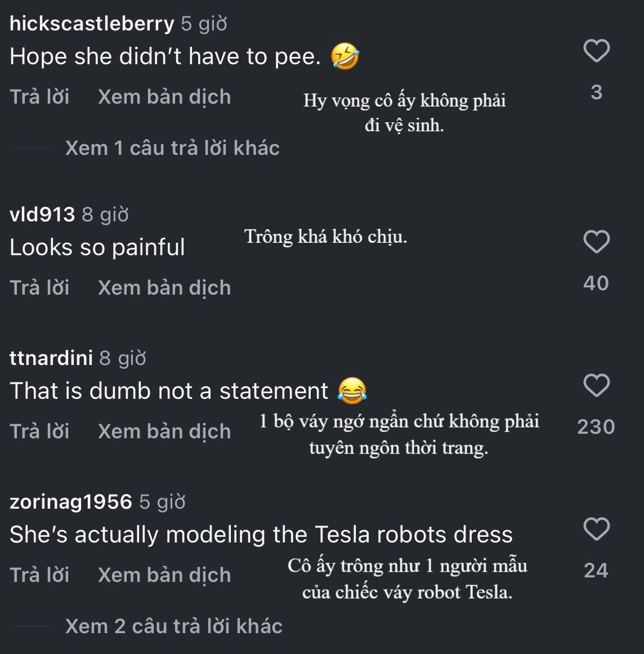Image resolution: width=644 pixels, height=654 pixels.
Task: Translate hickscastleberry's comment with Xem bản dịch
Action: click(164, 97)
